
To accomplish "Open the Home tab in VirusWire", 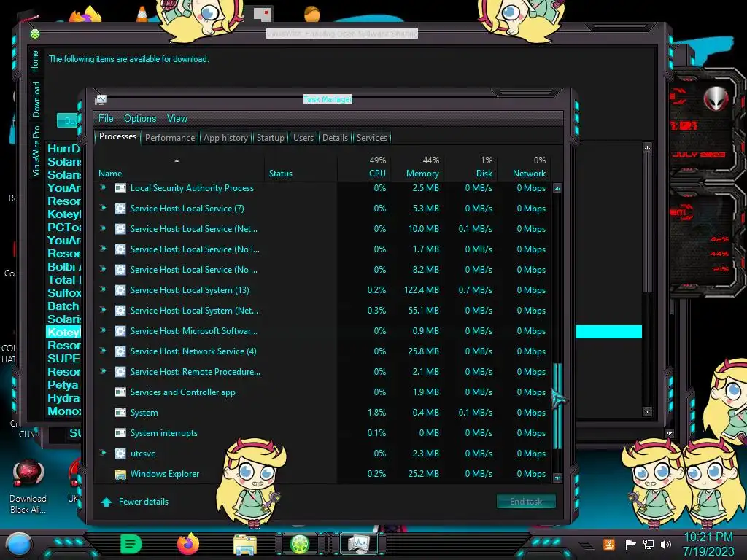I will (35, 61).
